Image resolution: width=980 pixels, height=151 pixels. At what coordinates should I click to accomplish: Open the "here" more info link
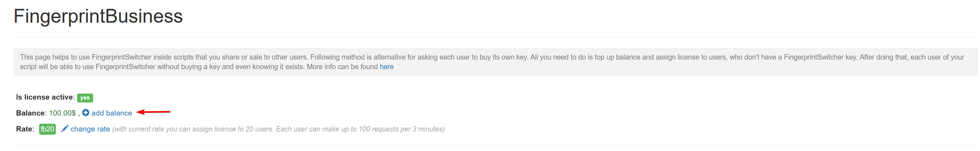click(x=386, y=67)
